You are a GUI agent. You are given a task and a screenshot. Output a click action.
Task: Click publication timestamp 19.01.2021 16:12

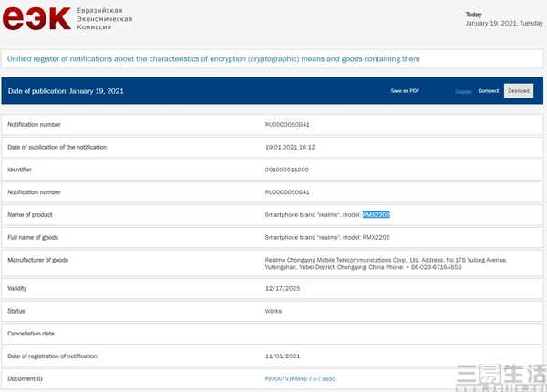(290, 147)
